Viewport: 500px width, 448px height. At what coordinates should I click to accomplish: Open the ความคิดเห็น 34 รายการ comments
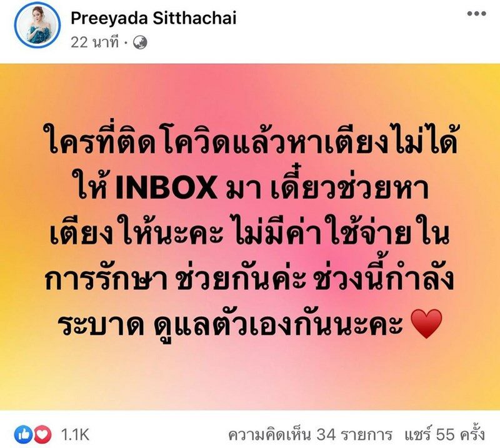[309, 435]
